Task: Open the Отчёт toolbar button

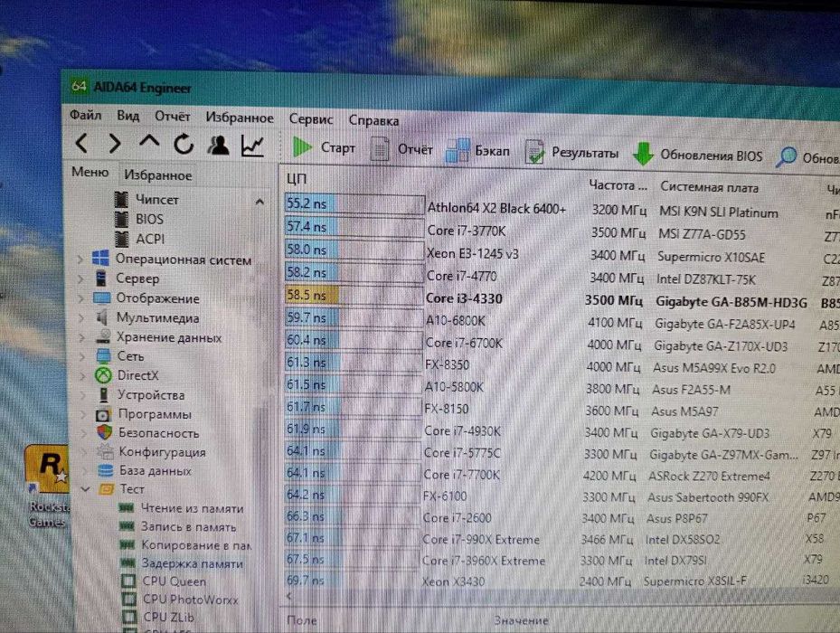Action: pos(401,149)
